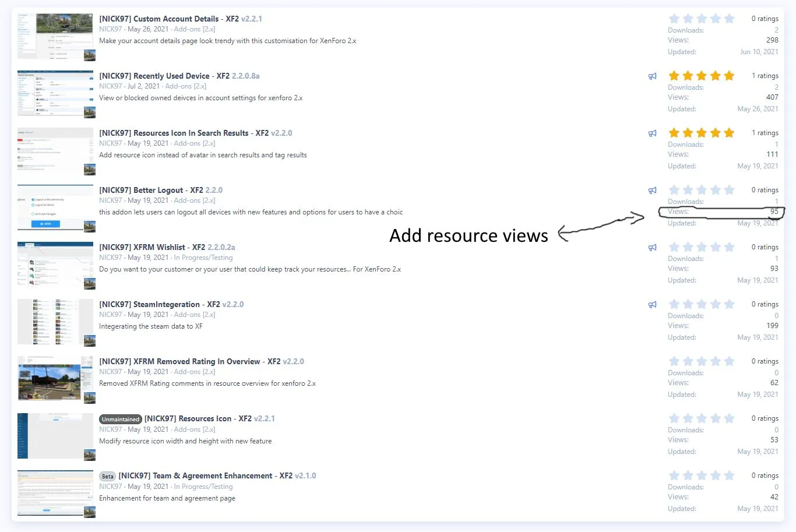796x532 pixels.
Task: Click star rating of Custom Account Details
Action: point(701,19)
